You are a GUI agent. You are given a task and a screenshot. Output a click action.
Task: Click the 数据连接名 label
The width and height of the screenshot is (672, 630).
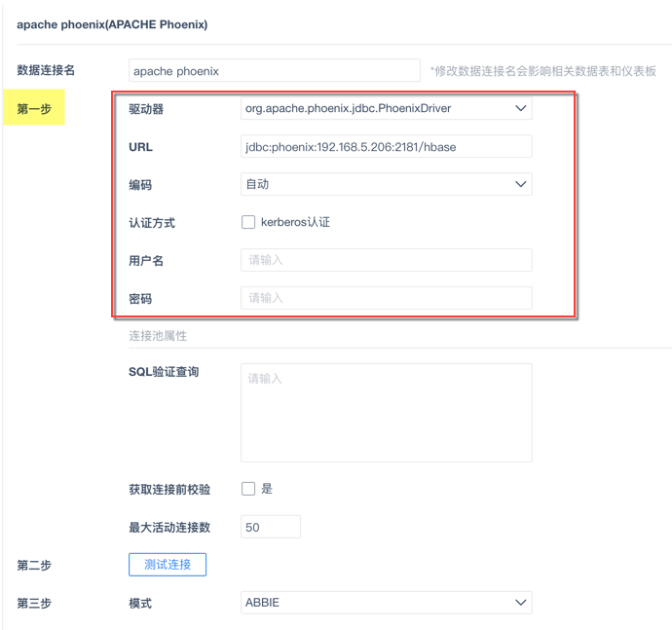point(46,70)
